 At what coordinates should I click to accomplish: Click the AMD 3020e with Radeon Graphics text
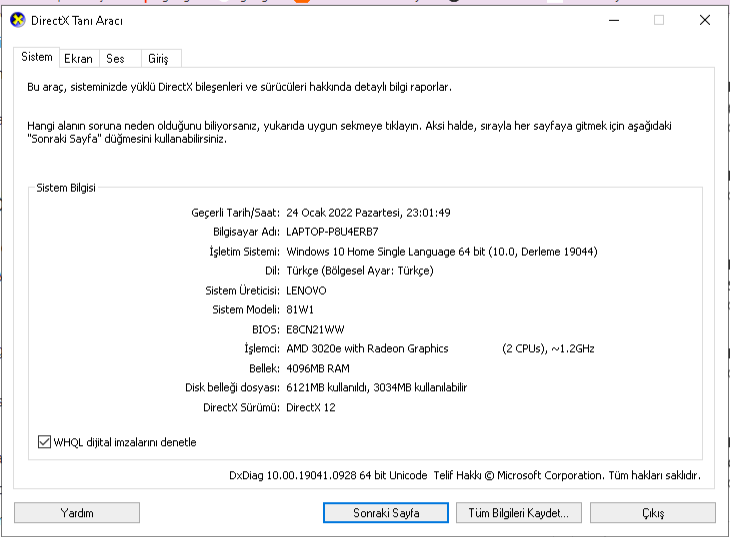pos(367,348)
